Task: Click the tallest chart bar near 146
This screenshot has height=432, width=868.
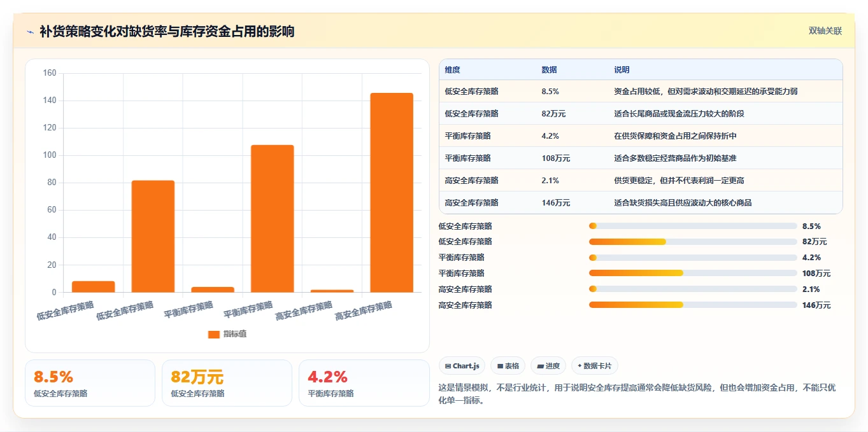Action: [x=392, y=193]
